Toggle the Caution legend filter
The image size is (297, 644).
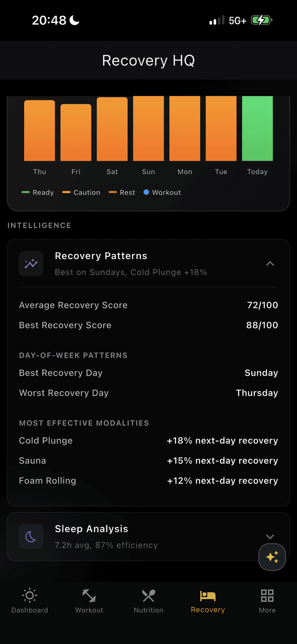tap(81, 192)
